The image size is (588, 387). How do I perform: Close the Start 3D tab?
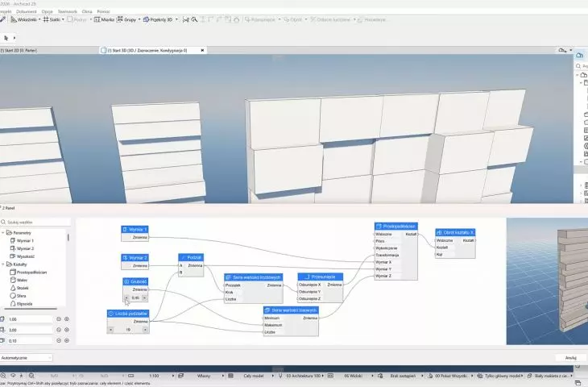pos(202,50)
